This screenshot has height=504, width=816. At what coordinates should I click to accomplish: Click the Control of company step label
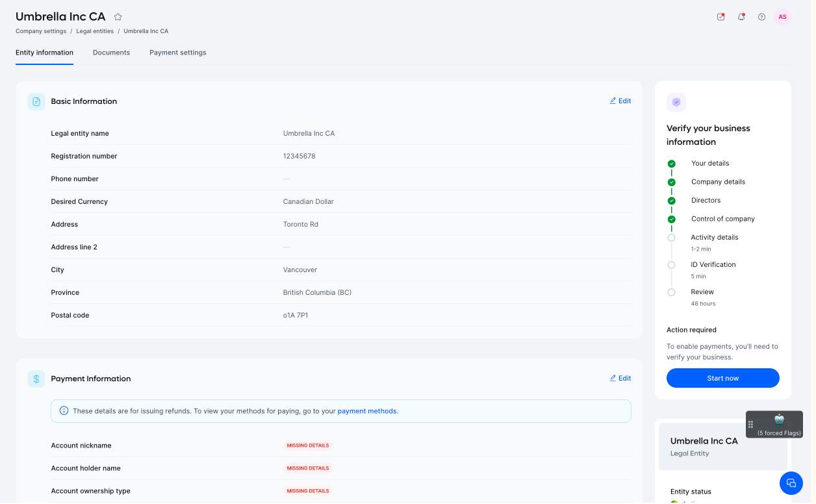722,219
